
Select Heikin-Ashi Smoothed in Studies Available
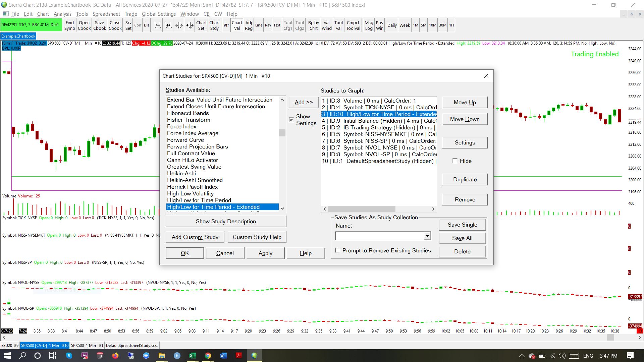(195, 180)
